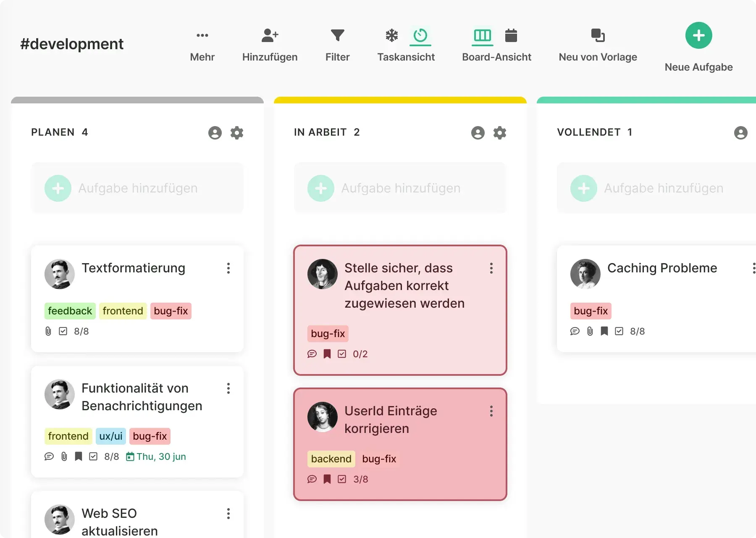Click Aufgabe hinzufügen in the Planen column
The width and height of the screenshot is (756, 538).
coord(137,188)
